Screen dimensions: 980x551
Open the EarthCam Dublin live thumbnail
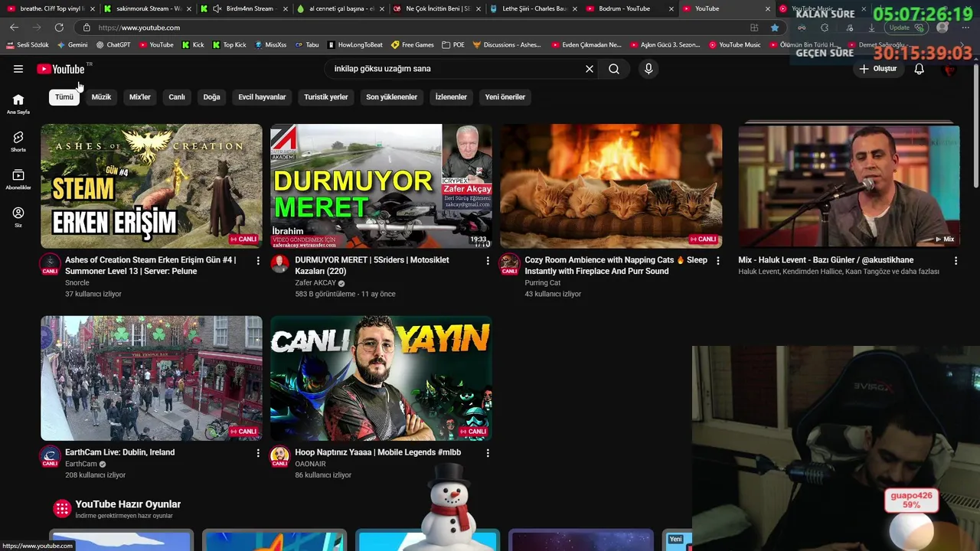[x=152, y=378]
